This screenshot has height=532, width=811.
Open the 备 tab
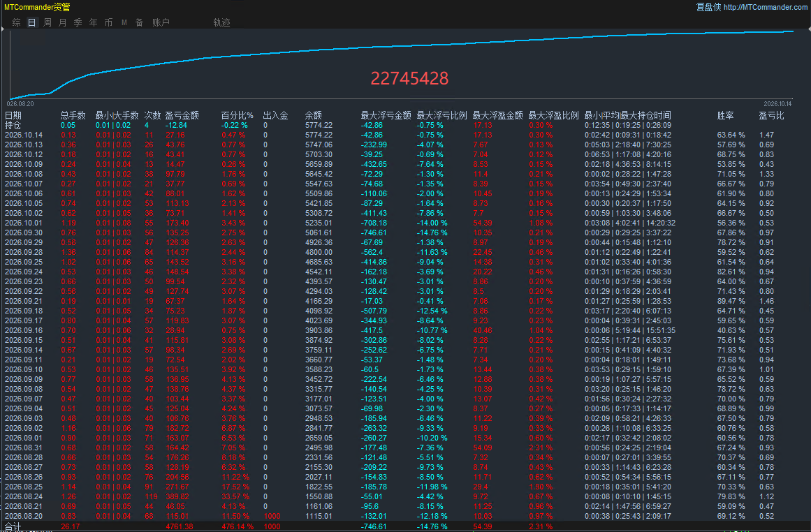(139, 22)
